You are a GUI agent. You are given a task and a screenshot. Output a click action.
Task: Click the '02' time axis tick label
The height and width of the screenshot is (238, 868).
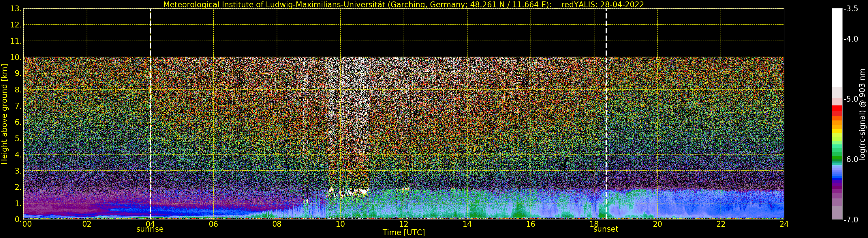pos(87,224)
